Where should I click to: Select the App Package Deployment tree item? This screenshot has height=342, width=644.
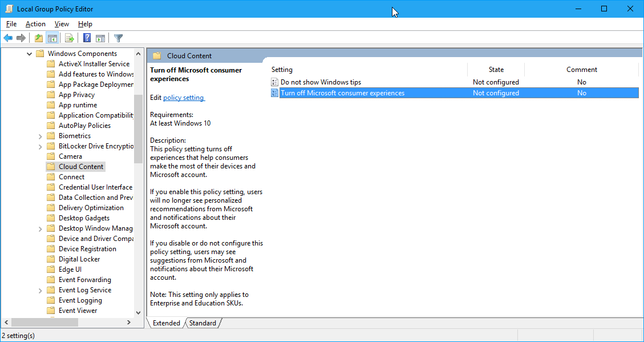(x=96, y=85)
